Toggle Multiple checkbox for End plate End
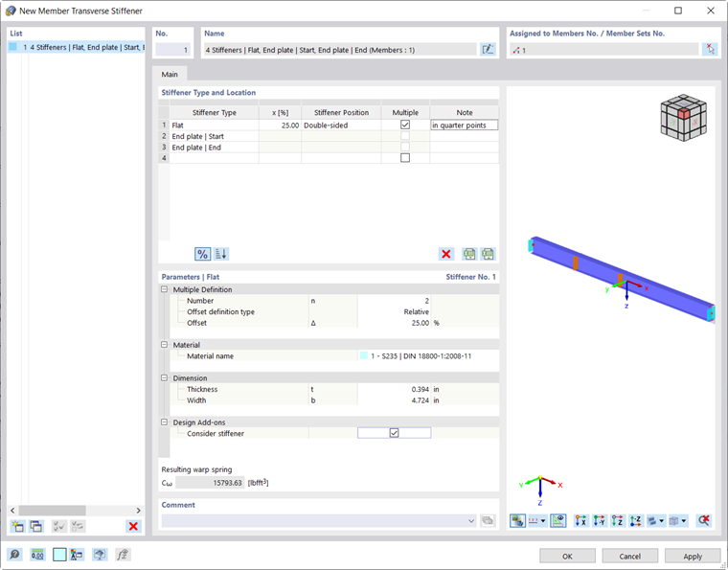This screenshot has height=570, width=728. 405,148
